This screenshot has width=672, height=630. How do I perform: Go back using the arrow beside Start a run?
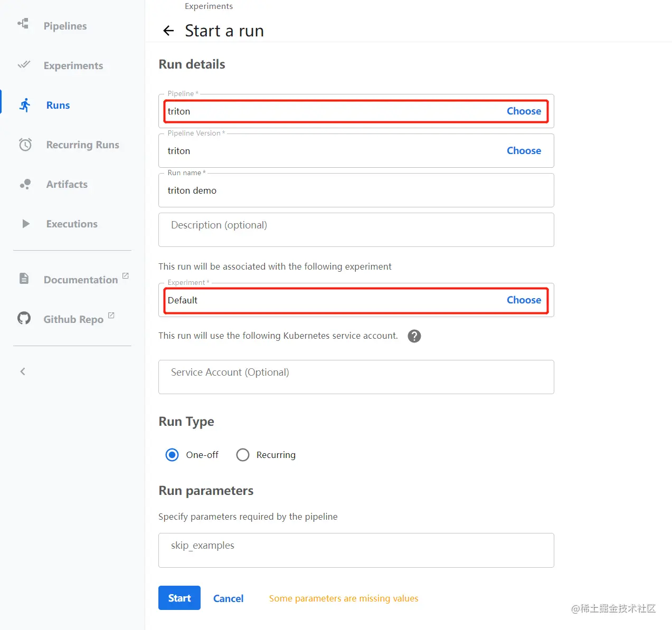[168, 31]
